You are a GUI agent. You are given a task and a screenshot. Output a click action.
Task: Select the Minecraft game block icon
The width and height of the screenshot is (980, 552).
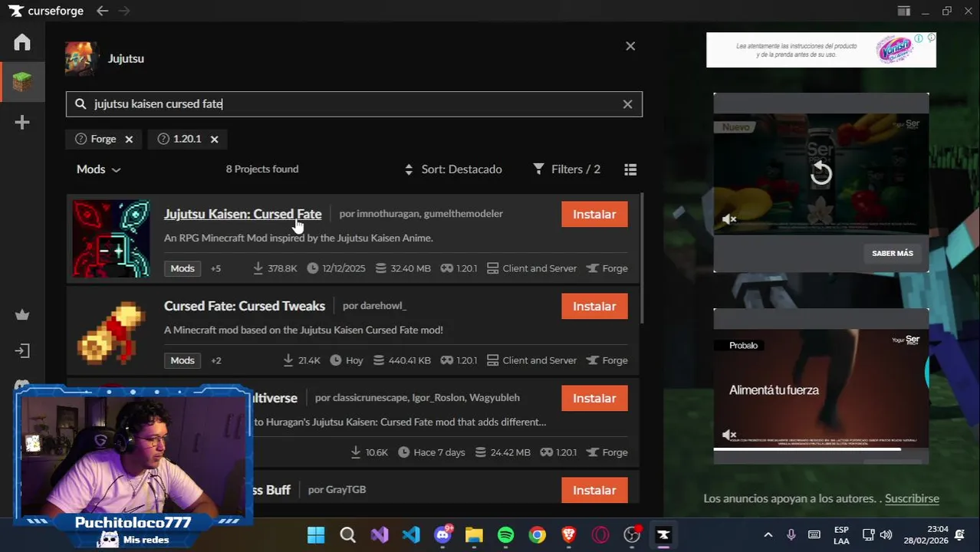click(22, 81)
